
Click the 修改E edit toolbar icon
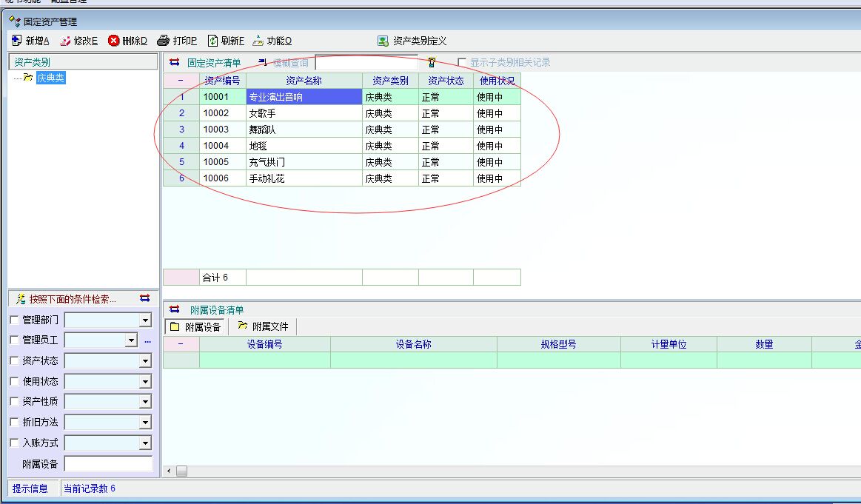coord(65,41)
